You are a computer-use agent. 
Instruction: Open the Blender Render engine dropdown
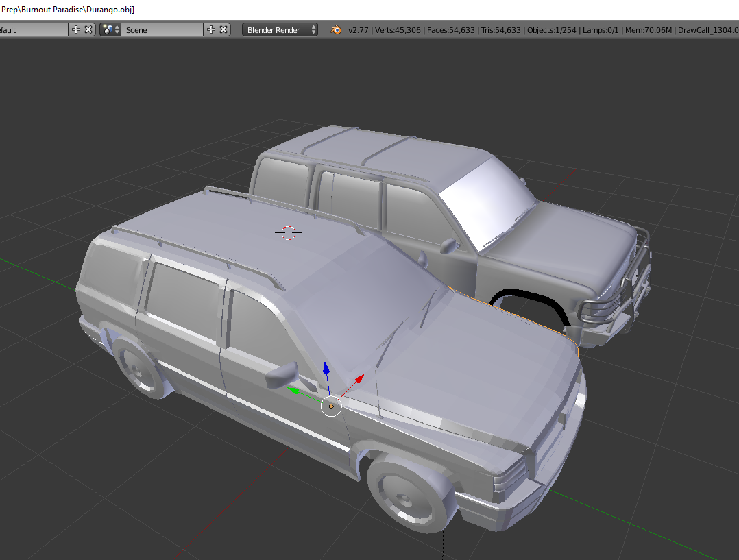coord(280,29)
